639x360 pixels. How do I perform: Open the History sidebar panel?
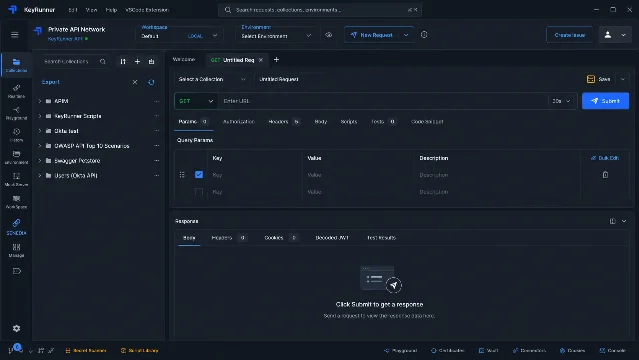tap(16, 135)
